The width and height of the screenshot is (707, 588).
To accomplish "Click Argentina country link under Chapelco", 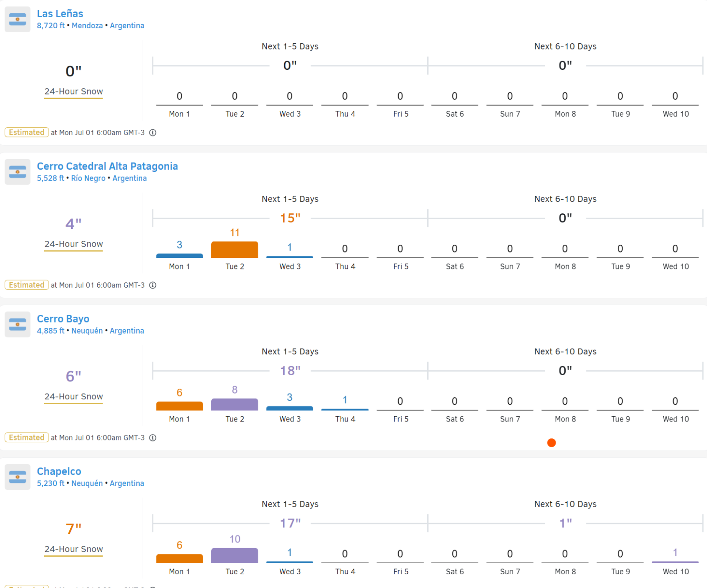I will 127,483.
